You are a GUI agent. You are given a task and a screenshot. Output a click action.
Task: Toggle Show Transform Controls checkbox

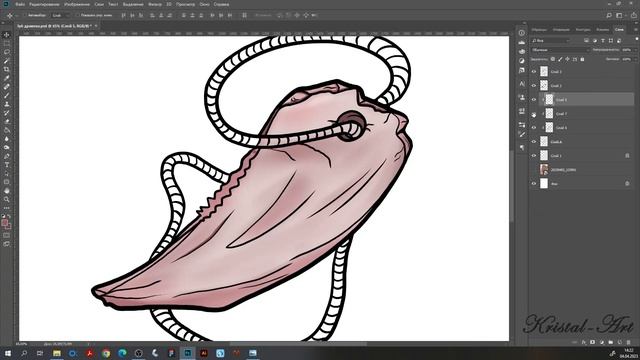[x=77, y=16]
